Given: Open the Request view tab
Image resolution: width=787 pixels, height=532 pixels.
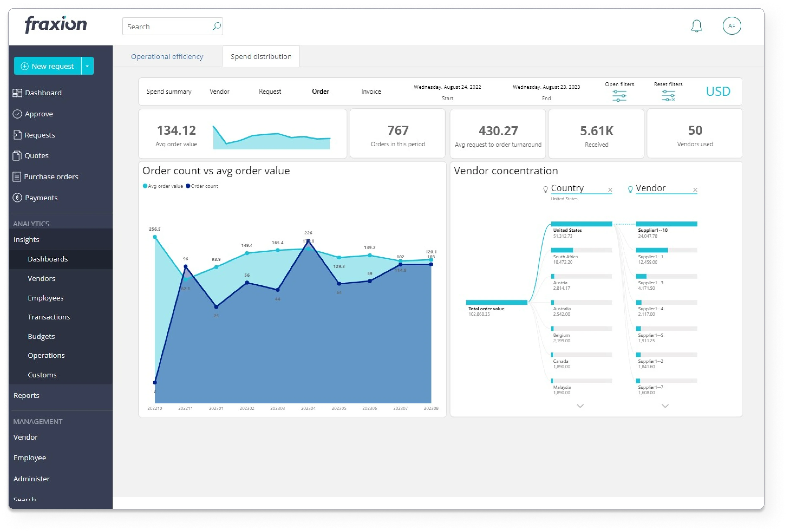Looking at the screenshot, I should click(x=270, y=91).
